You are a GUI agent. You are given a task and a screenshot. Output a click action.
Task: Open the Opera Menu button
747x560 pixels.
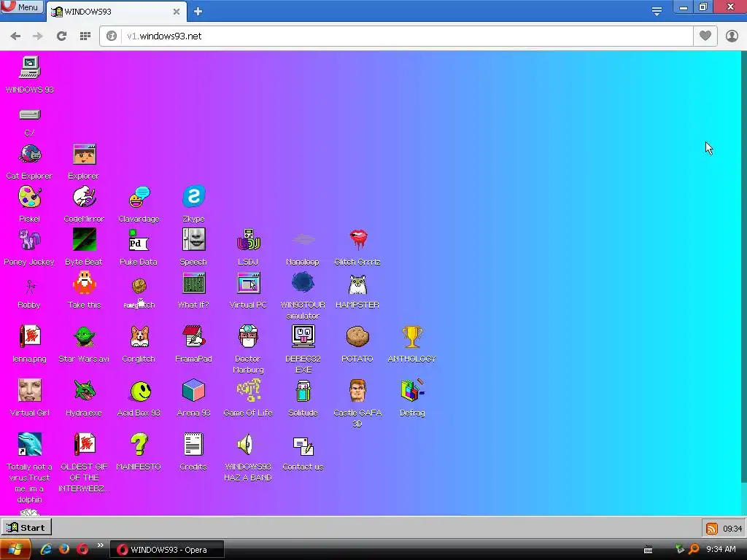tap(21, 7)
